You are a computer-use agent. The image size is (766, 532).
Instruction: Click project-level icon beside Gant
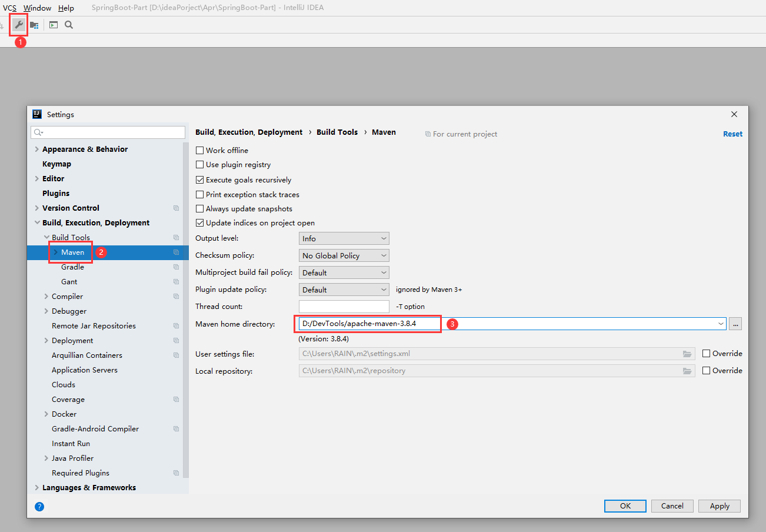(x=176, y=281)
